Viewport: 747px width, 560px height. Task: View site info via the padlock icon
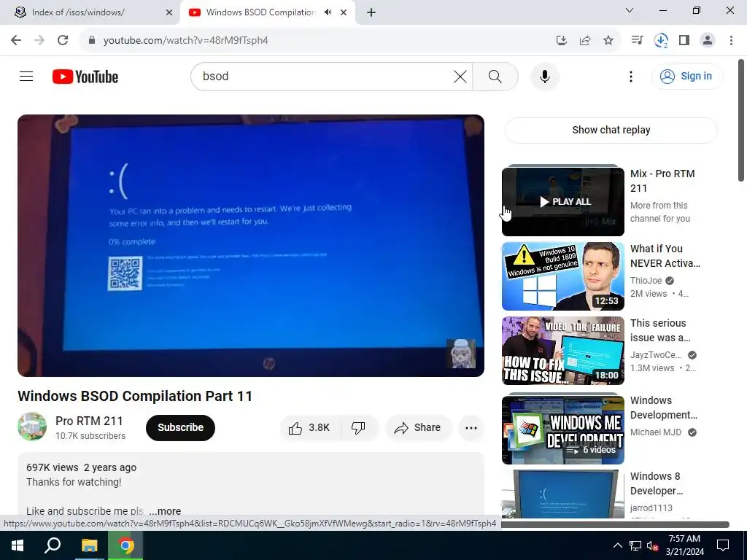pyautogui.click(x=91, y=41)
